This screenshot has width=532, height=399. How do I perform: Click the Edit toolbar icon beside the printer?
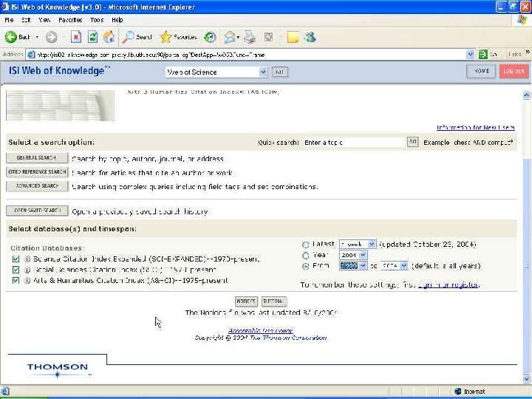(x=268, y=37)
